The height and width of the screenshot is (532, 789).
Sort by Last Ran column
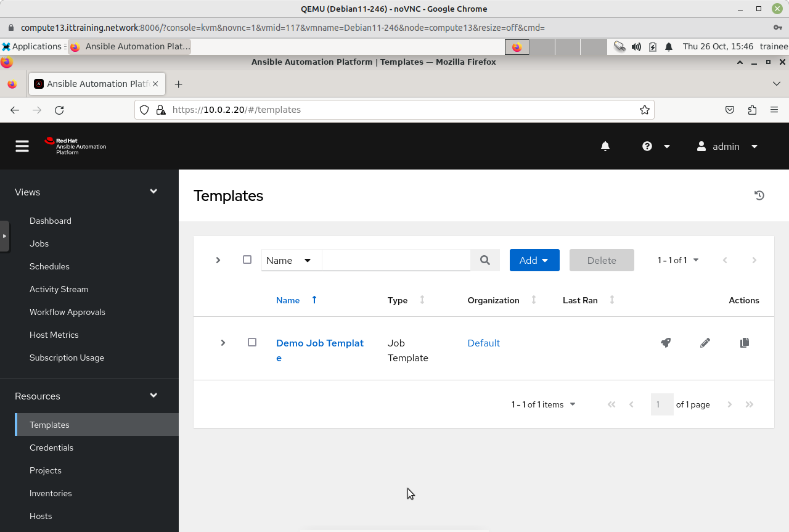pyautogui.click(x=589, y=300)
